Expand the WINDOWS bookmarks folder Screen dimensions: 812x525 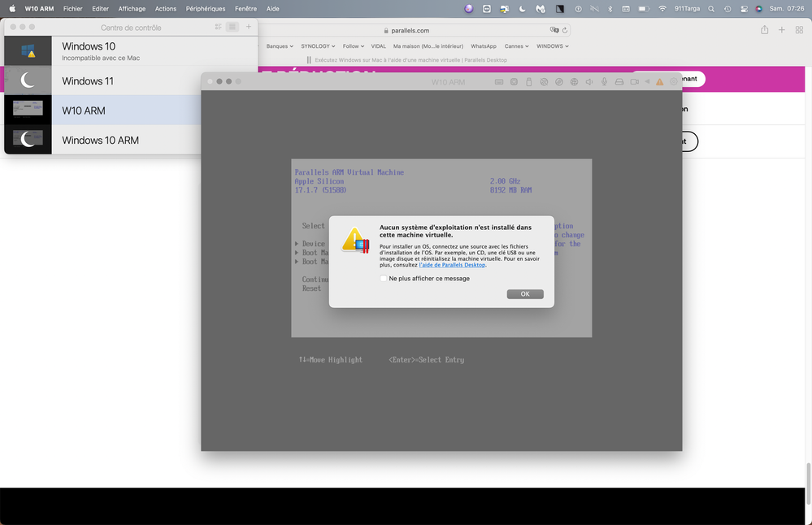click(552, 46)
